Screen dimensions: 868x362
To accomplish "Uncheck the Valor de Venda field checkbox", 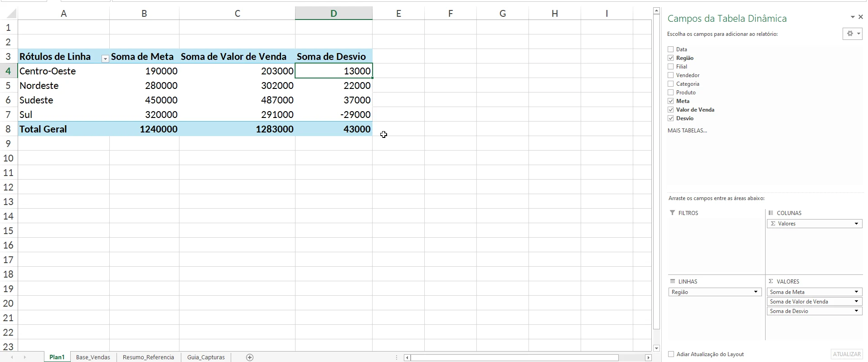I will (671, 110).
